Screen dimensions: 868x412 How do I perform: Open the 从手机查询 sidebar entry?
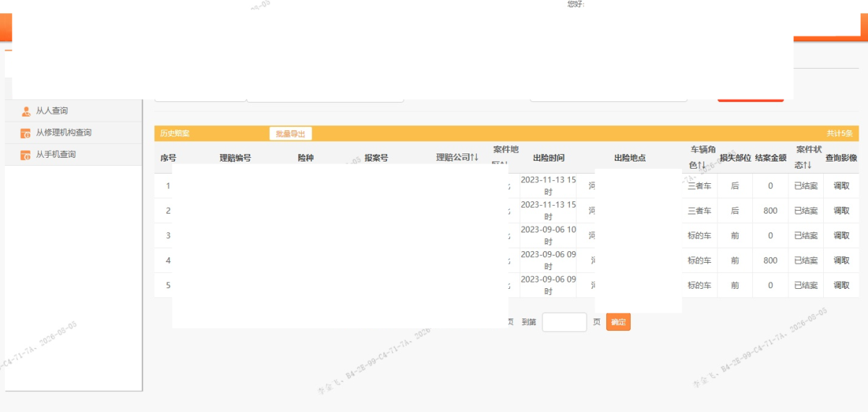click(x=73, y=154)
